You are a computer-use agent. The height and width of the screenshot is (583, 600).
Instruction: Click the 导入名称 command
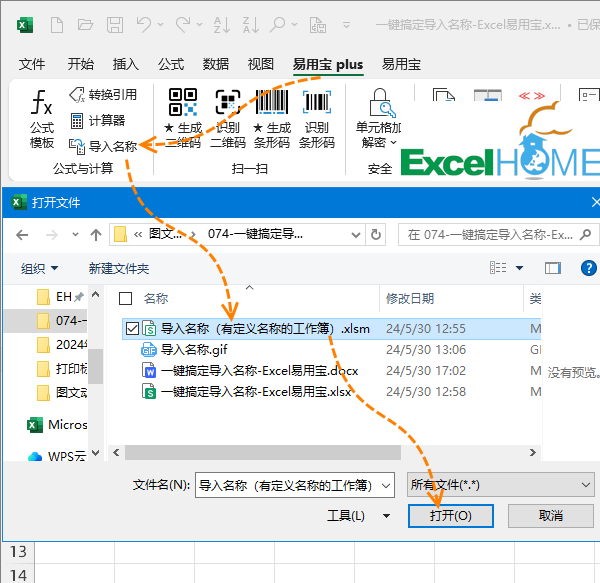pyautogui.click(x=103, y=146)
